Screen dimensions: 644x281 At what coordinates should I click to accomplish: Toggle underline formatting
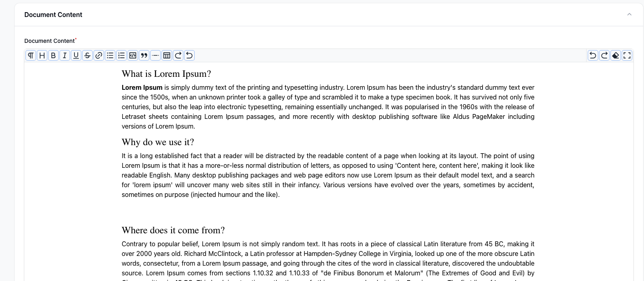click(76, 55)
